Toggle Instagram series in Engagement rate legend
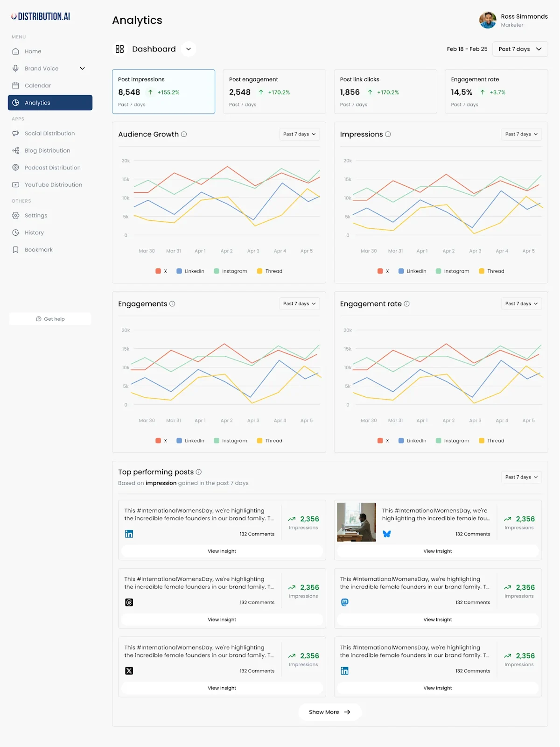Image resolution: width=560 pixels, height=747 pixels. 452,441
